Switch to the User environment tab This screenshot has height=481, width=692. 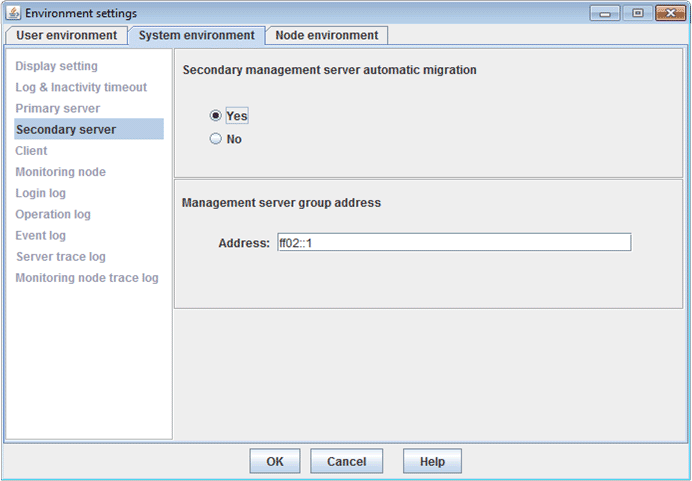click(66, 35)
